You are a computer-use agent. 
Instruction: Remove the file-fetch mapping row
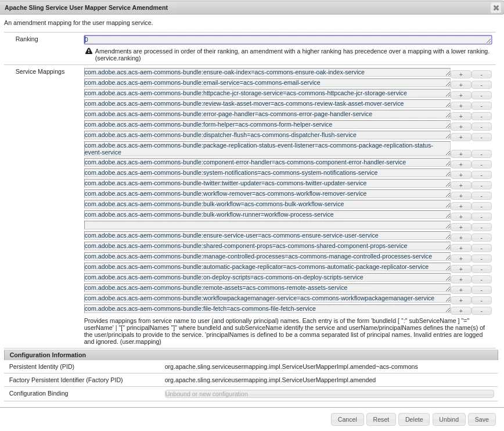481,311
